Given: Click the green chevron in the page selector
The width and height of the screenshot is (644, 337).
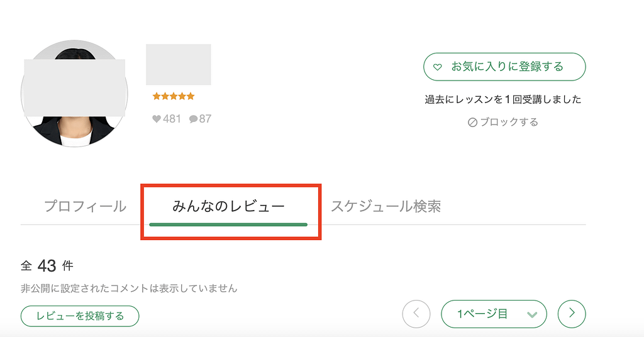Looking at the screenshot, I should point(531,314).
